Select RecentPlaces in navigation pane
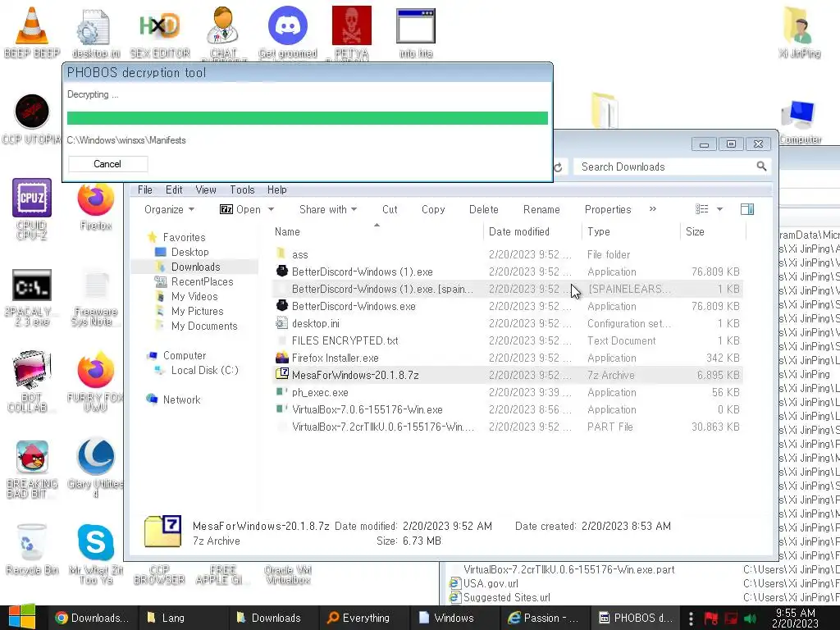 (x=202, y=281)
